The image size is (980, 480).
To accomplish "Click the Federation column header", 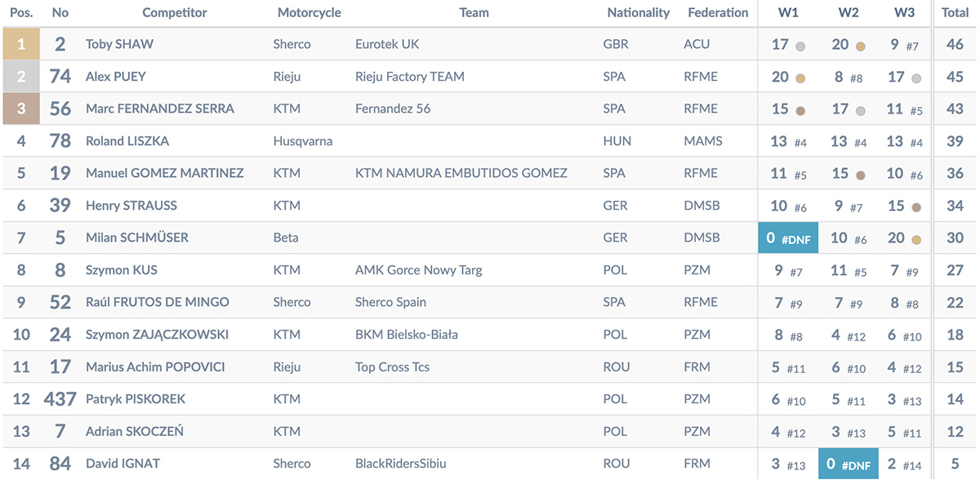I will click(718, 13).
